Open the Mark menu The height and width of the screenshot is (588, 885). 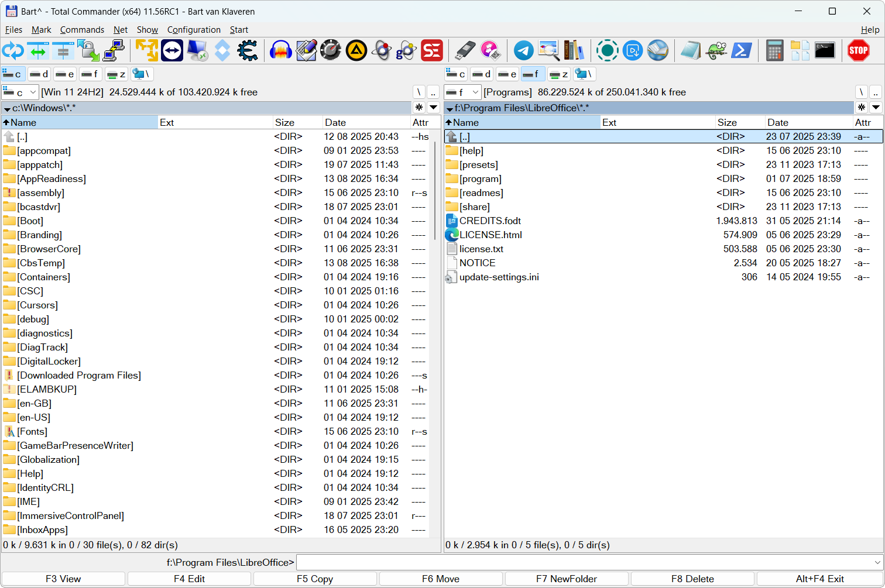(x=42, y=30)
